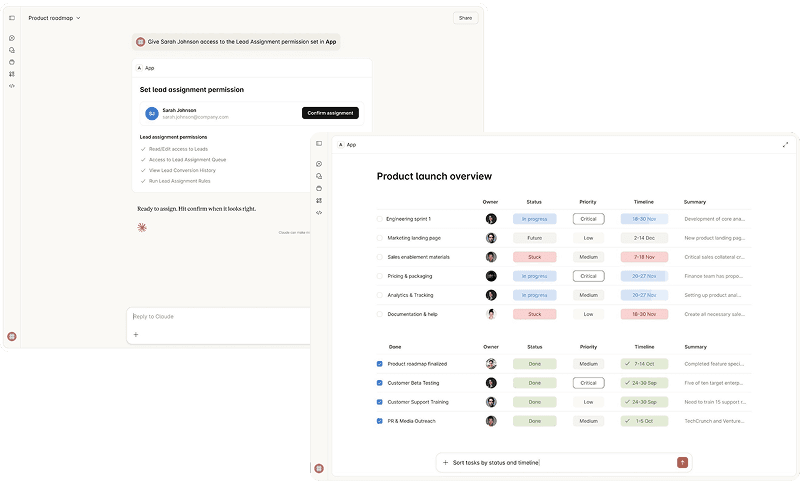
Task: Change Low priority of Documentation & help
Action: click(x=588, y=314)
